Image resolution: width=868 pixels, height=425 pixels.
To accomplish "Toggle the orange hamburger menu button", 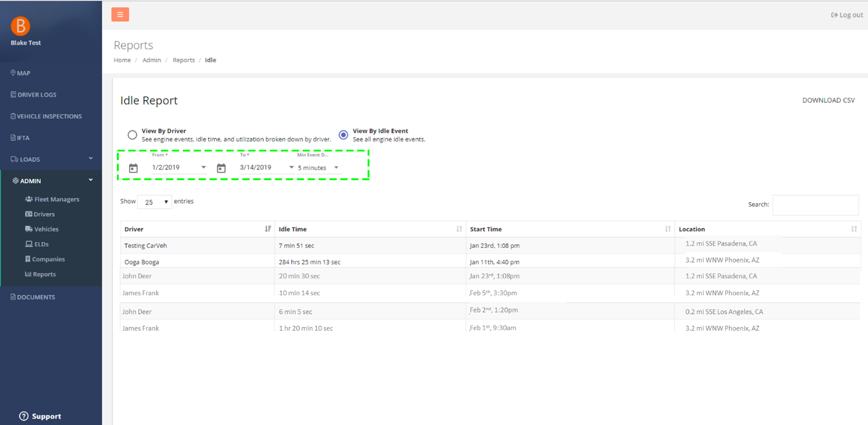I will pyautogui.click(x=120, y=15).
